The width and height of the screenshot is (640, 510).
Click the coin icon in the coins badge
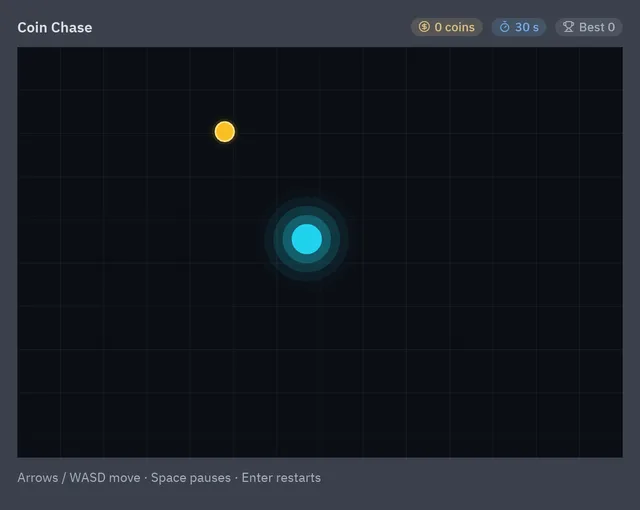pos(424,27)
